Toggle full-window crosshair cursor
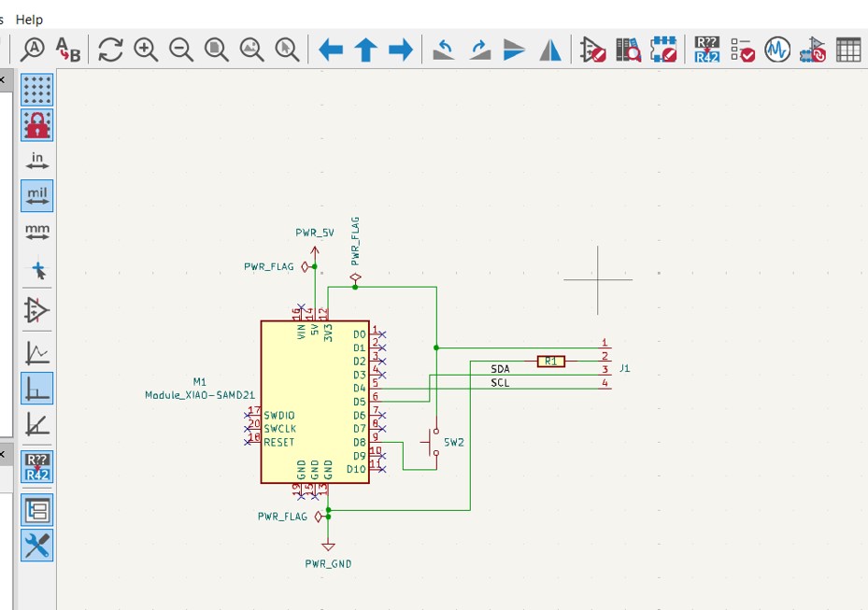Image resolution: width=868 pixels, height=610 pixels. pos(38,269)
